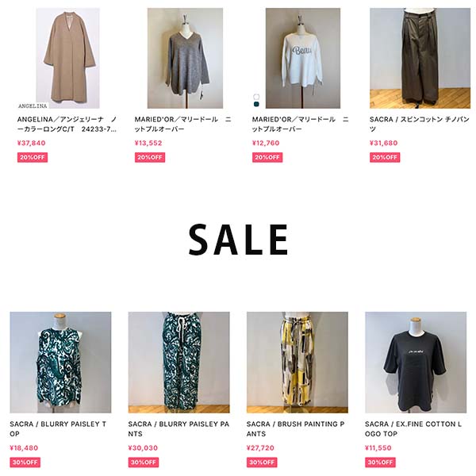Click the SACRA spin cotton chino pants title

click(x=420, y=125)
